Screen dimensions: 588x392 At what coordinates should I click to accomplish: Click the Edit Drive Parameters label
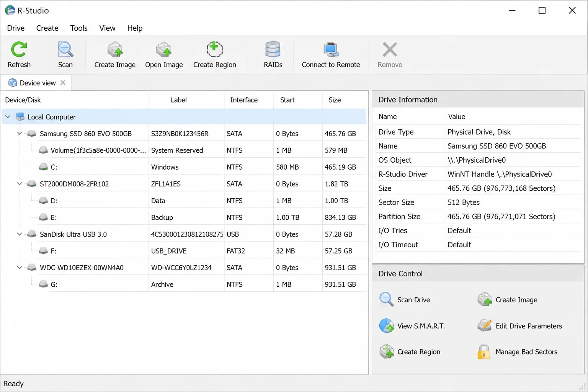pos(529,326)
